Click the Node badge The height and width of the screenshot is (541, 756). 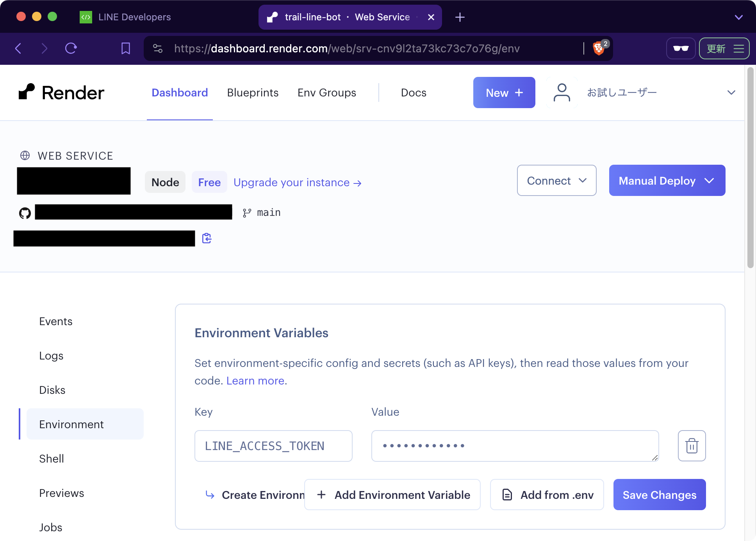(165, 182)
